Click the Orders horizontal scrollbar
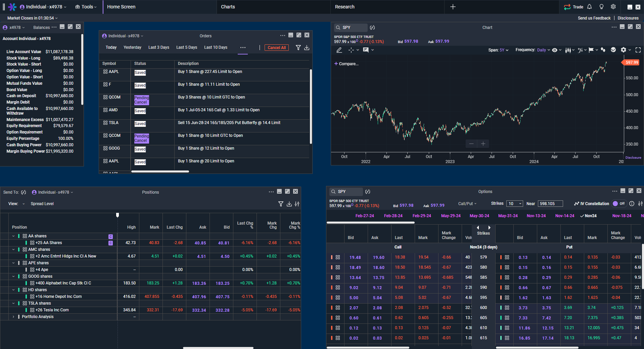The image size is (644, 349). point(160,171)
